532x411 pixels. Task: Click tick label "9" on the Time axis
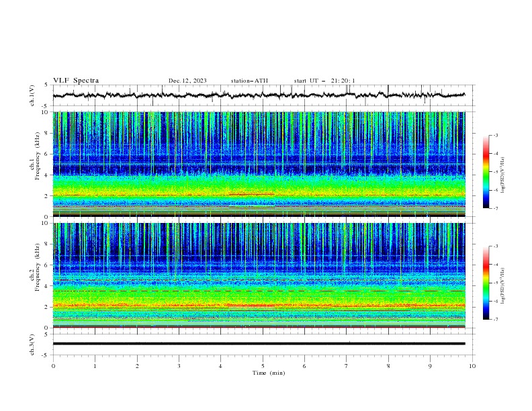(x=430, y=366)
